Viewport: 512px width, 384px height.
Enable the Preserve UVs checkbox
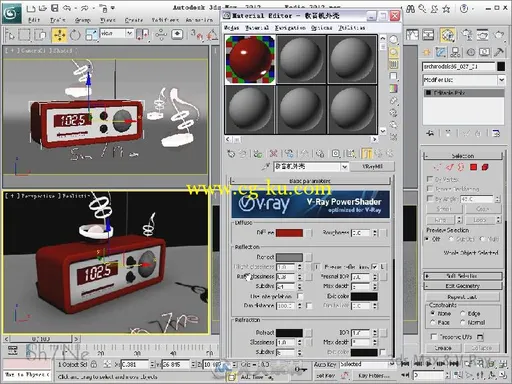[x=434, y=337]
